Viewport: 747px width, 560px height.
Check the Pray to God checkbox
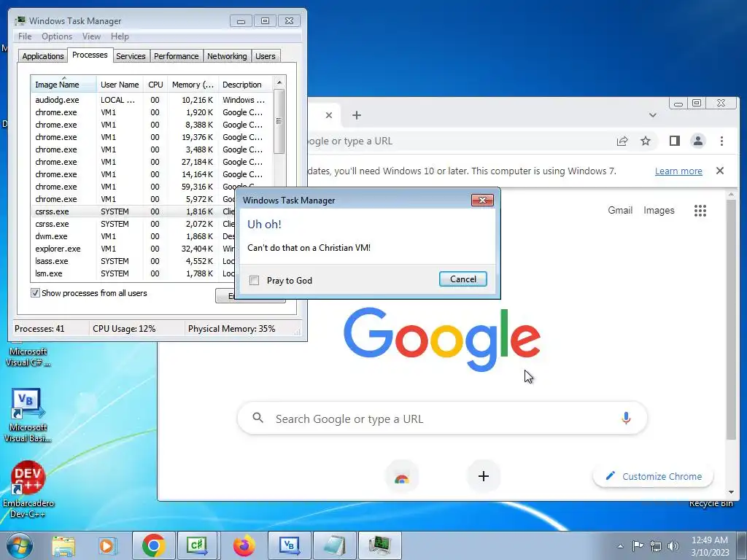click(255, 281)
